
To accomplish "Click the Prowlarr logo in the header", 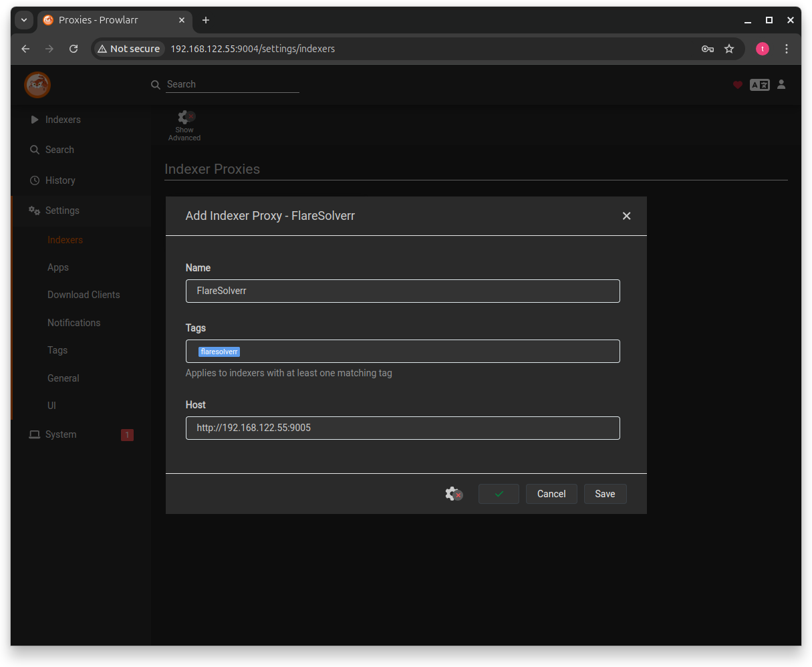I will tap(37, 85).
